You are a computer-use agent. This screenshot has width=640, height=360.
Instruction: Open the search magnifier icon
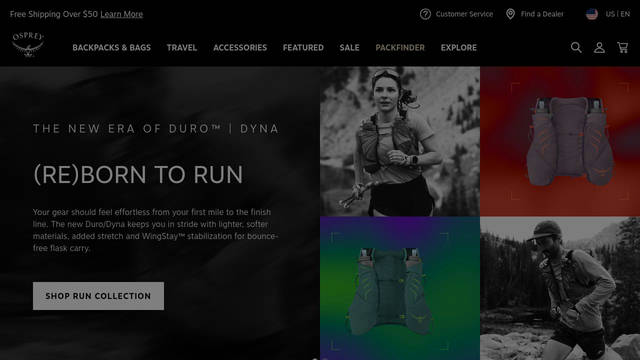(x=576, y=47)
